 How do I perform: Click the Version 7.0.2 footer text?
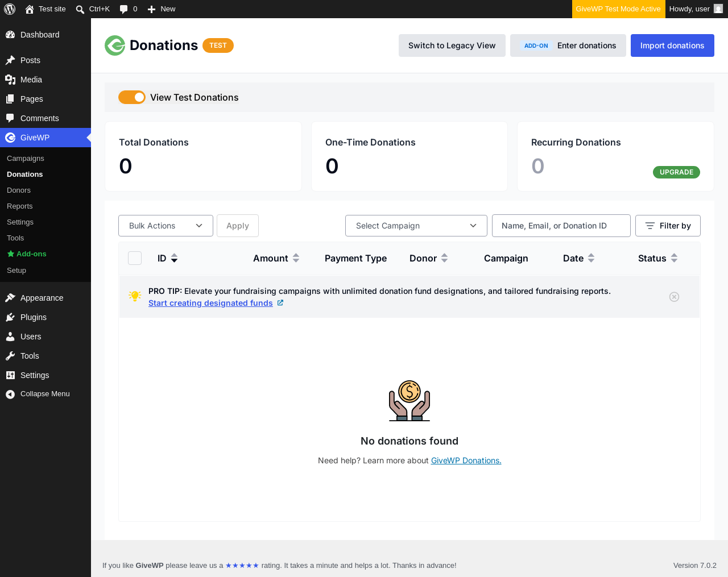[x=695, y=566]
